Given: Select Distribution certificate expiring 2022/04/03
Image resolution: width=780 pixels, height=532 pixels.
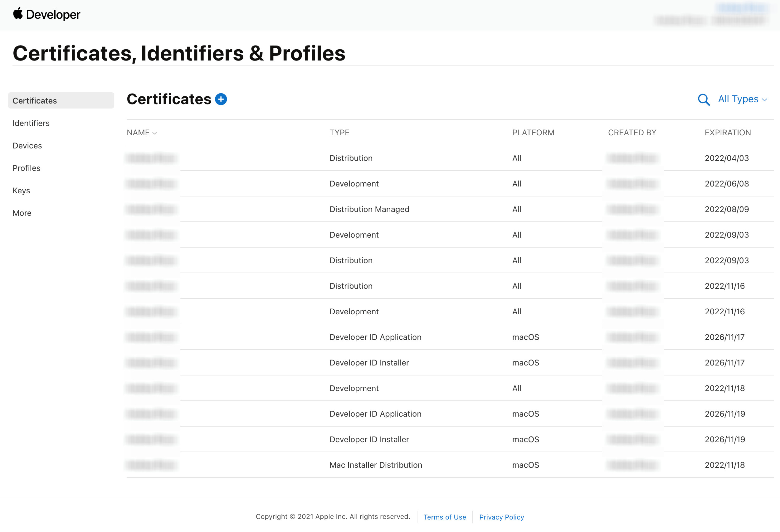Looking at the screenshot, I should 351,158.
